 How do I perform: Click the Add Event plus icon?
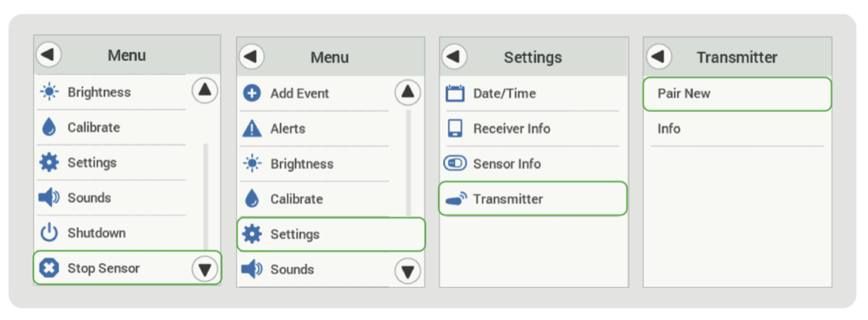251,94
